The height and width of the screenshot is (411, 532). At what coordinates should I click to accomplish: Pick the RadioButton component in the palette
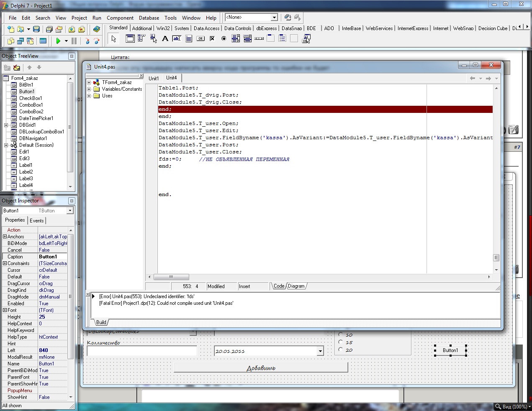(x=224, y=39)
